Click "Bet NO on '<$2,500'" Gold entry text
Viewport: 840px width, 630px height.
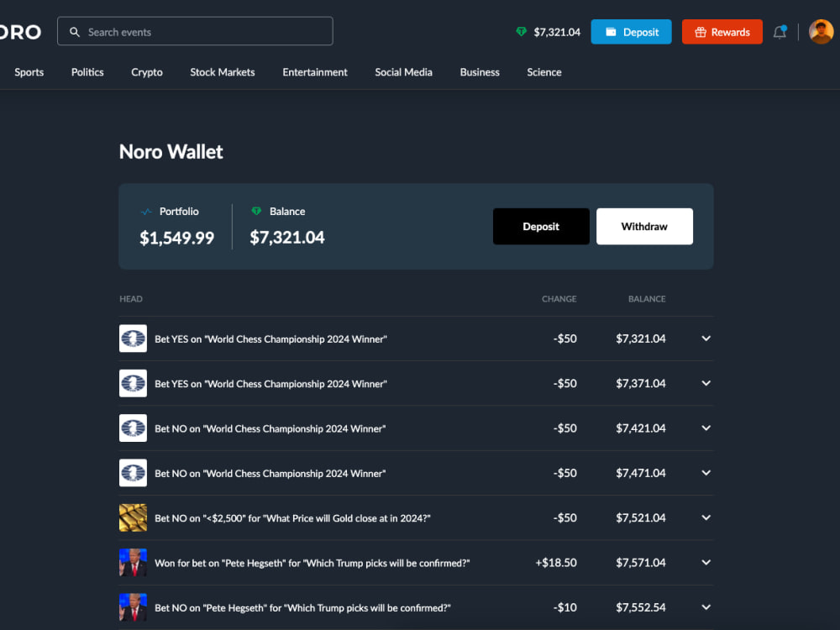pos(292,518)
